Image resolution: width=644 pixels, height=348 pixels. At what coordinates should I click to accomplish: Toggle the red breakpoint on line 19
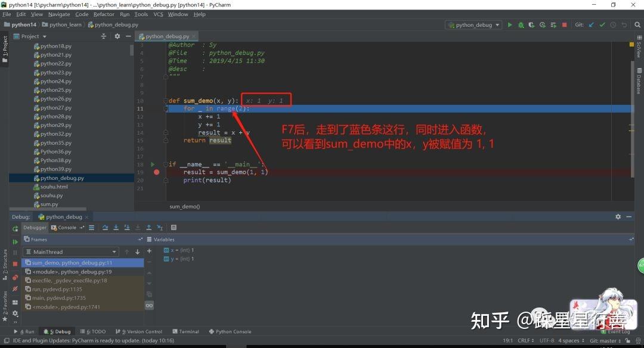click(155, 172)
